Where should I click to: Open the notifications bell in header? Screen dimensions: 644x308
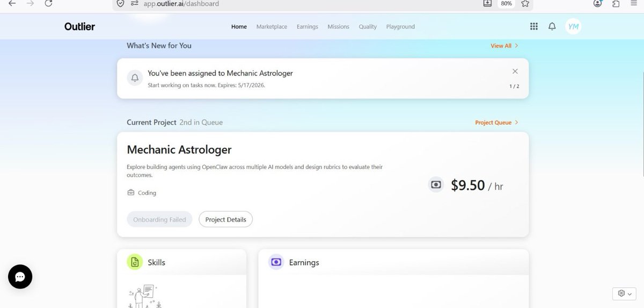552,26
